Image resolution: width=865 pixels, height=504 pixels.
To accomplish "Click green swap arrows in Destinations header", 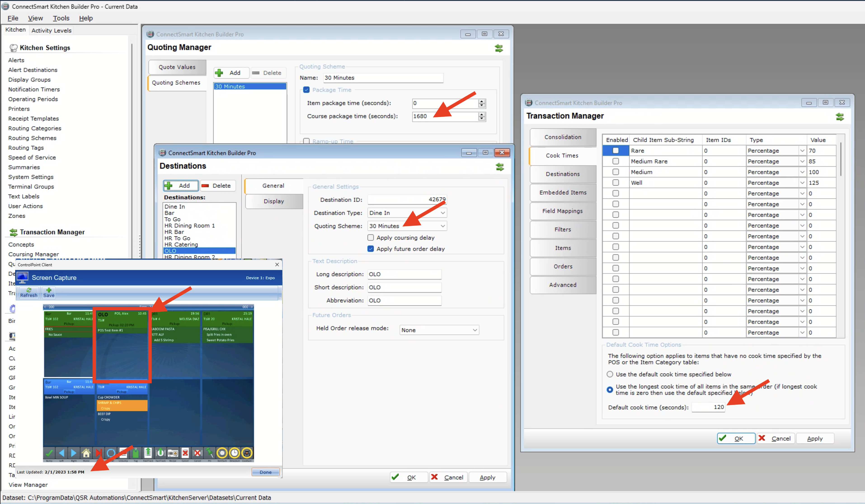I will (500, 167).
